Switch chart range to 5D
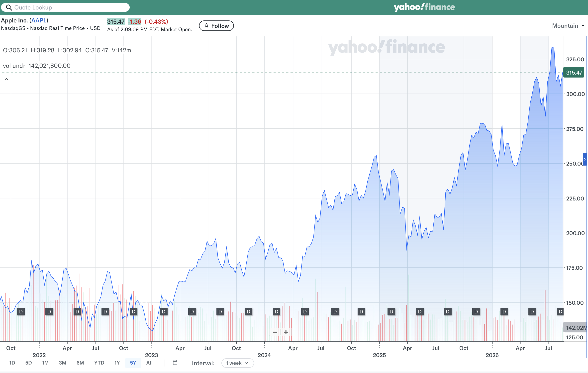Screen dimensions: 588x373 tap(29, 363)
